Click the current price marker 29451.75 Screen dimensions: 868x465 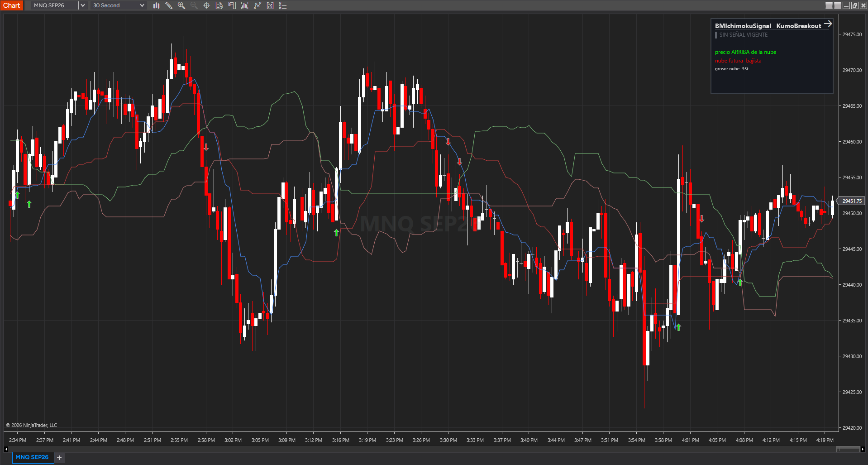pos(851,201)
